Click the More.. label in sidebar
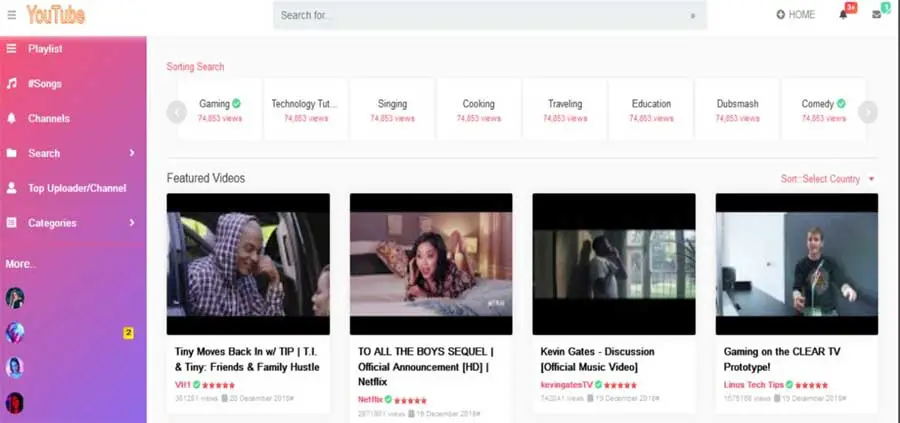900x423 pixels. tap(21, 265)
